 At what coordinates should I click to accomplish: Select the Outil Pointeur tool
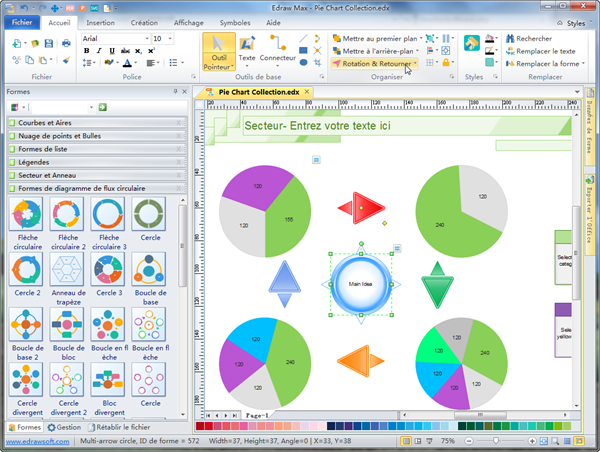(218, 52)
